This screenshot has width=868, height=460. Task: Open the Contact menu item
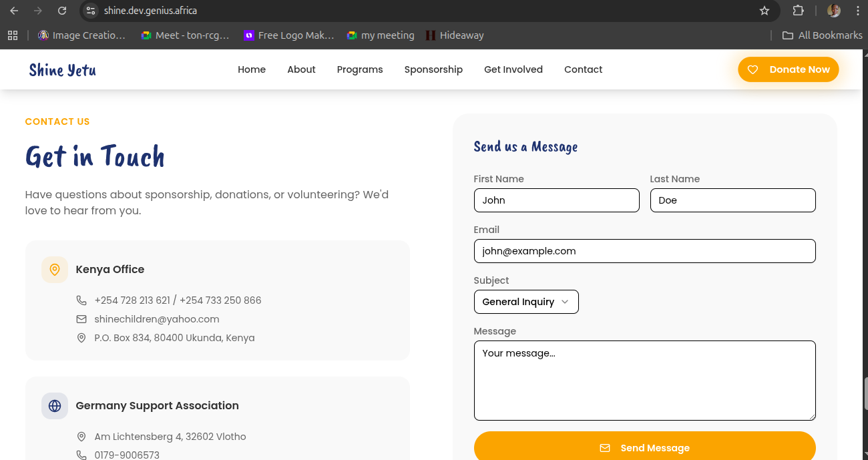point(583,69)
